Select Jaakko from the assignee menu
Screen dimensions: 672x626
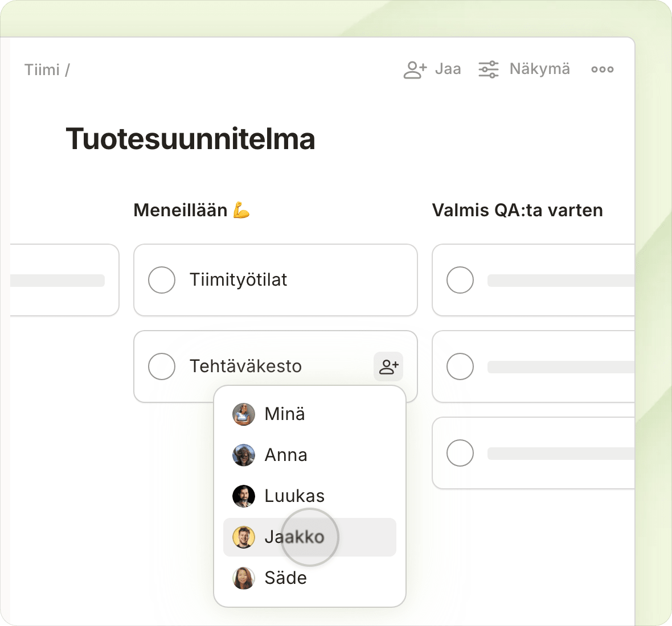point(309,537)
